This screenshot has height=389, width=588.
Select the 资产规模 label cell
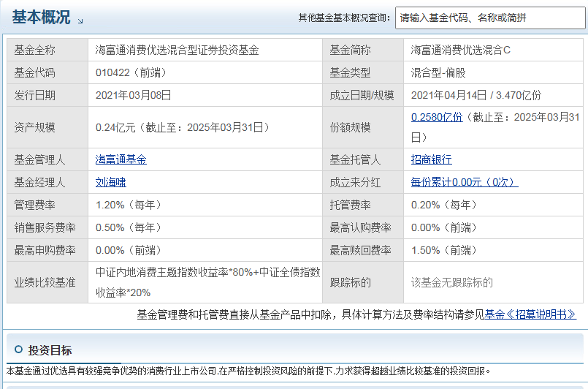coord(47,127)
